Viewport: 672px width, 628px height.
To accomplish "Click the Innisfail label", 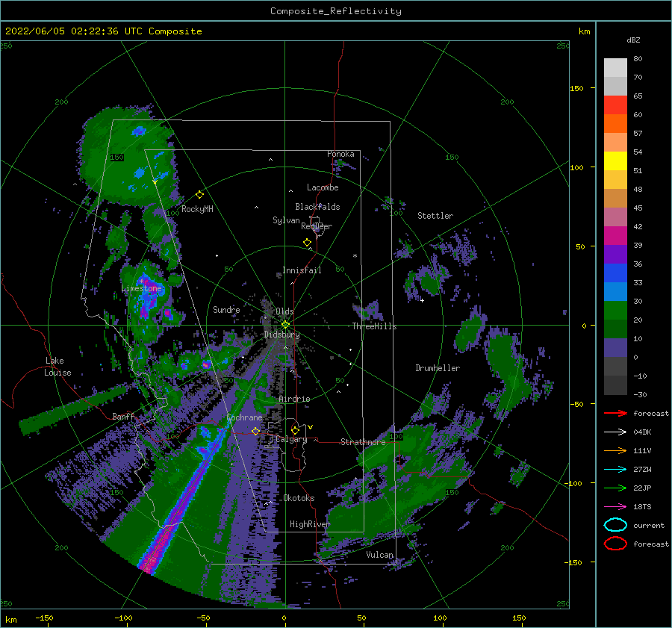I will click(x=302, y=270).
